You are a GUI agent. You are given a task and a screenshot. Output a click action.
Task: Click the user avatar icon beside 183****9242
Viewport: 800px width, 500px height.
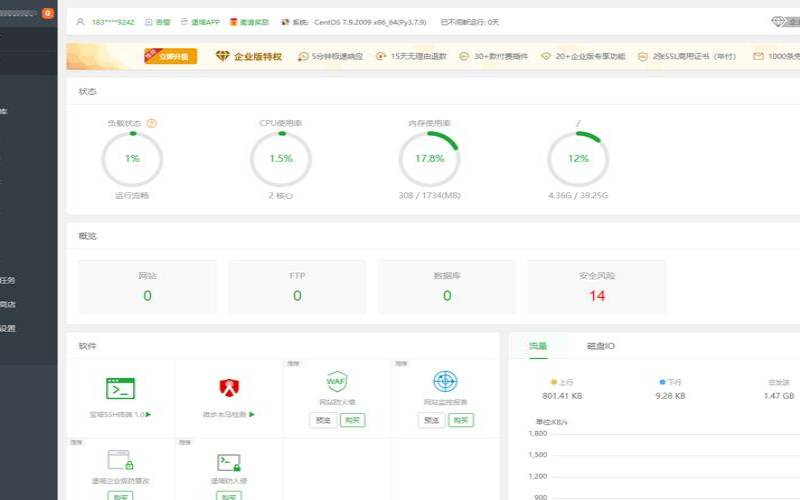pyautogui.click(x=80, y=22)
